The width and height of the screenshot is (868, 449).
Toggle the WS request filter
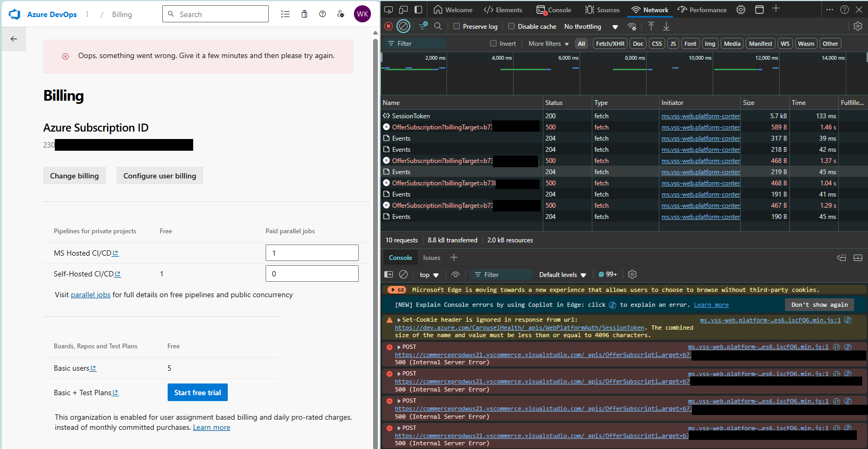click(785, 44)
